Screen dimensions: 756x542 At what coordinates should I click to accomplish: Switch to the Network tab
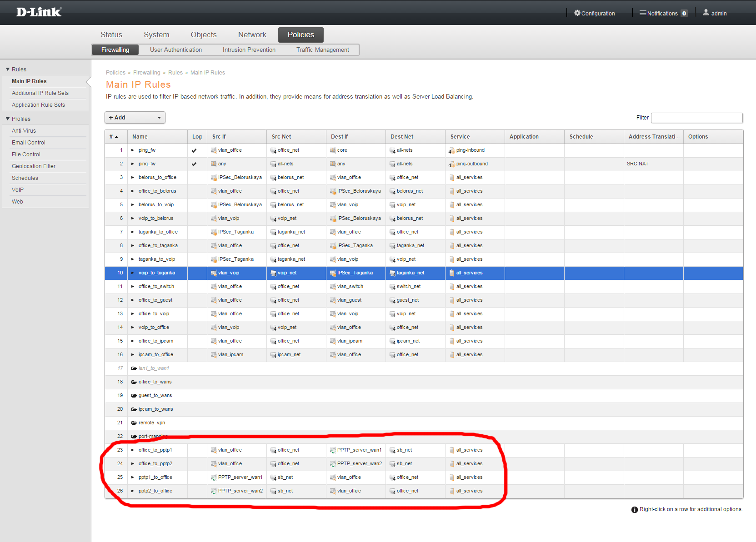coord(252,35)
